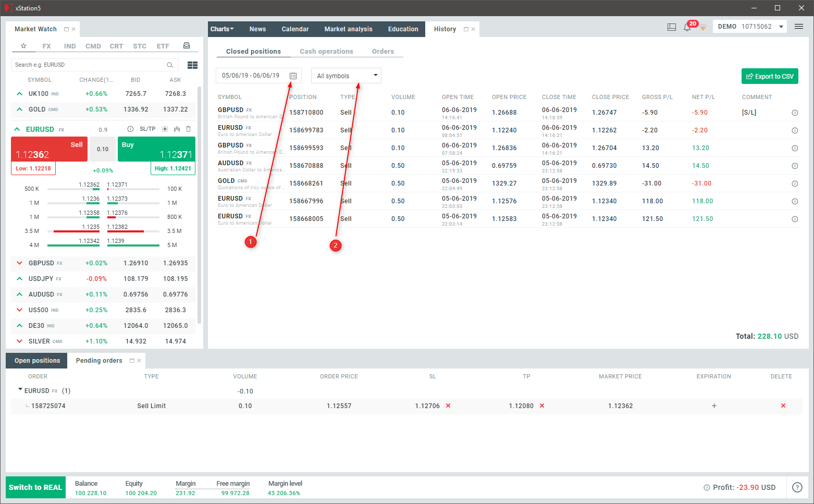Screen dimensions: 814x504
Task: Click the green Buy 1.12371 button
Action: tap(156, 149)
